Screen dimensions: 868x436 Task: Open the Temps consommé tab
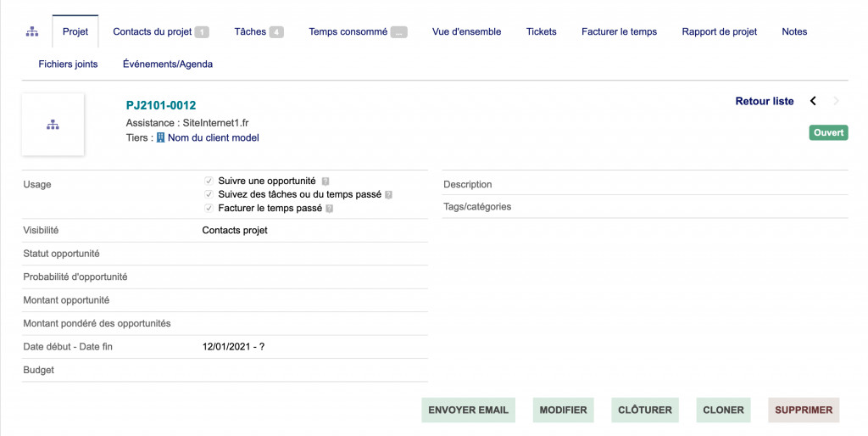(357, 32)
